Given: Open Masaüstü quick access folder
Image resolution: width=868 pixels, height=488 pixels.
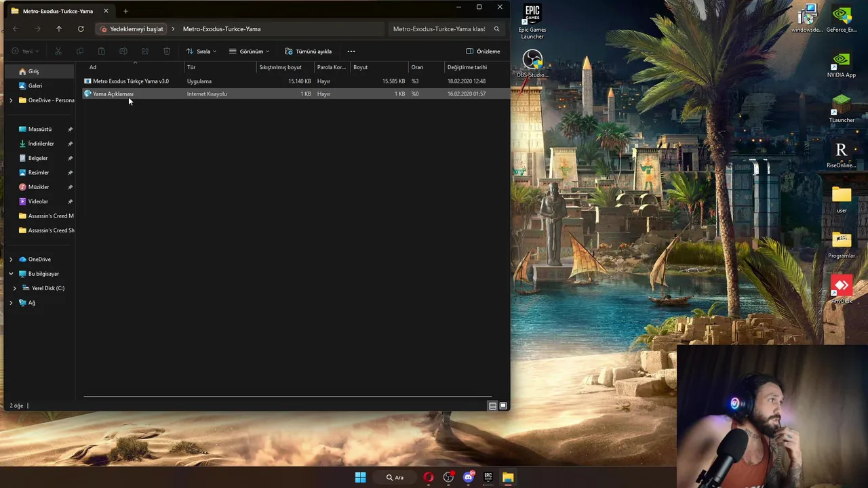Looking at the screenshot, I should (x=40, y=129).
